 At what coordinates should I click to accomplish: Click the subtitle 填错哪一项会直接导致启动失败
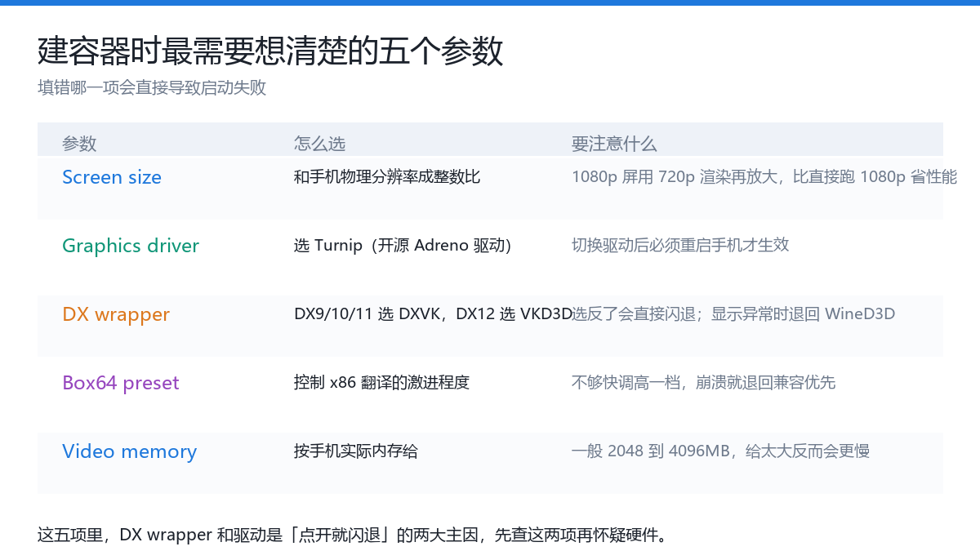tap(152, 87)
